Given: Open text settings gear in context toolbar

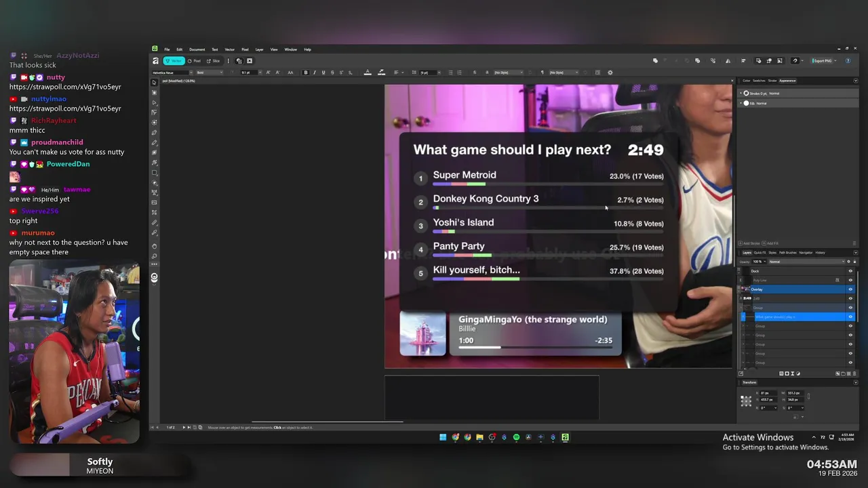Looking at the screenshot, I should coord(610,73).
